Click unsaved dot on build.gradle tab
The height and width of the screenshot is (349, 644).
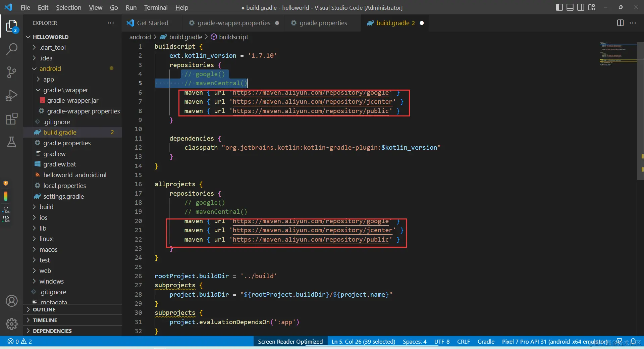tap(422, 23)
